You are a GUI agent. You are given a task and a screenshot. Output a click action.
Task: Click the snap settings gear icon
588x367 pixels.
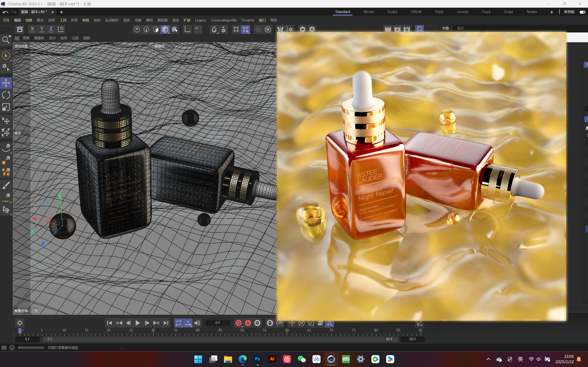click(223, 29)
